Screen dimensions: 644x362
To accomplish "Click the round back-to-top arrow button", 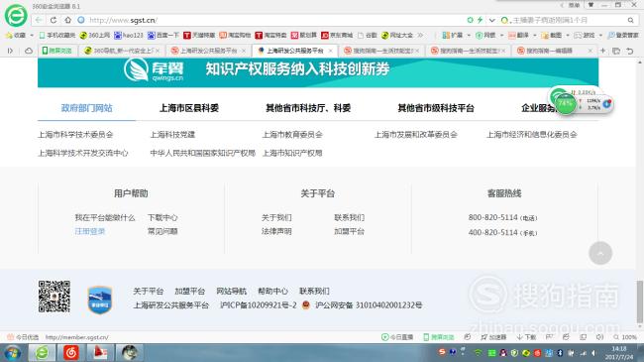I will [600, 253].
